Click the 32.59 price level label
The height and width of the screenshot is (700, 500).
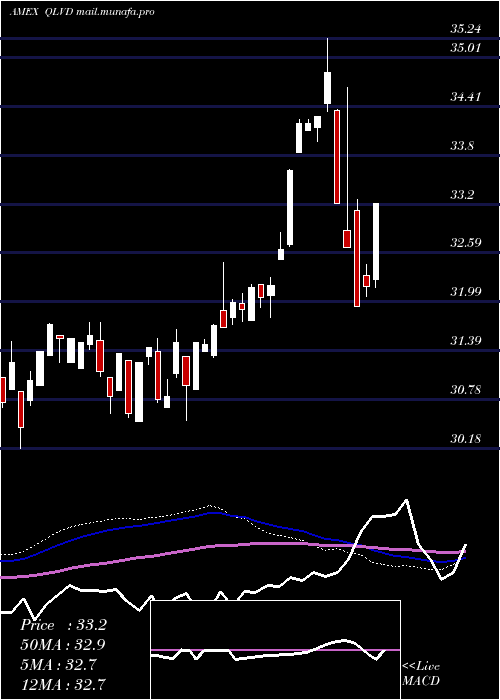point(466,243)
